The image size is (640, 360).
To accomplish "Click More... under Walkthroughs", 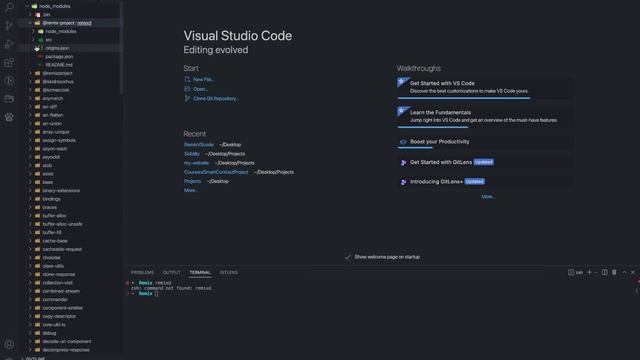I will click(488, 196).
